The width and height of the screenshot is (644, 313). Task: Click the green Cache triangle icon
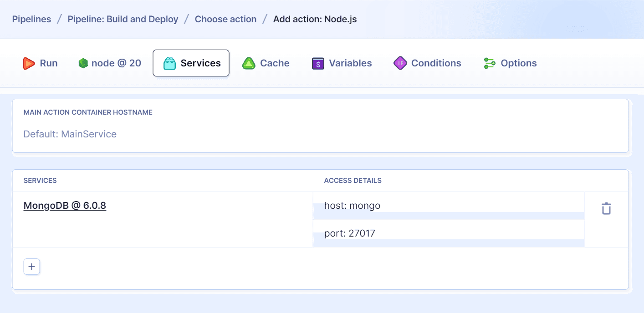(249, 63)
